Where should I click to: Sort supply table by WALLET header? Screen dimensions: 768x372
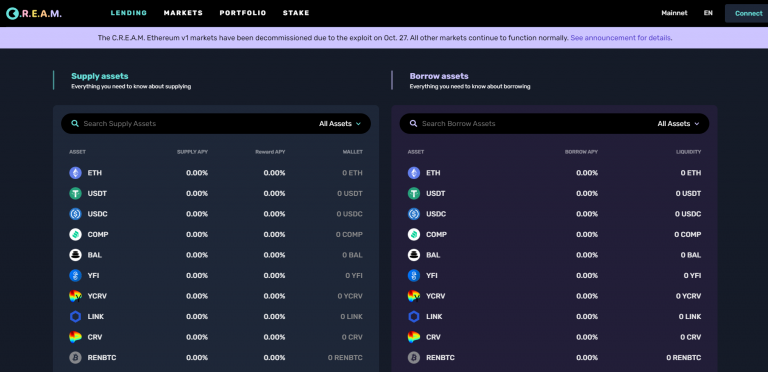pos(353,152)
